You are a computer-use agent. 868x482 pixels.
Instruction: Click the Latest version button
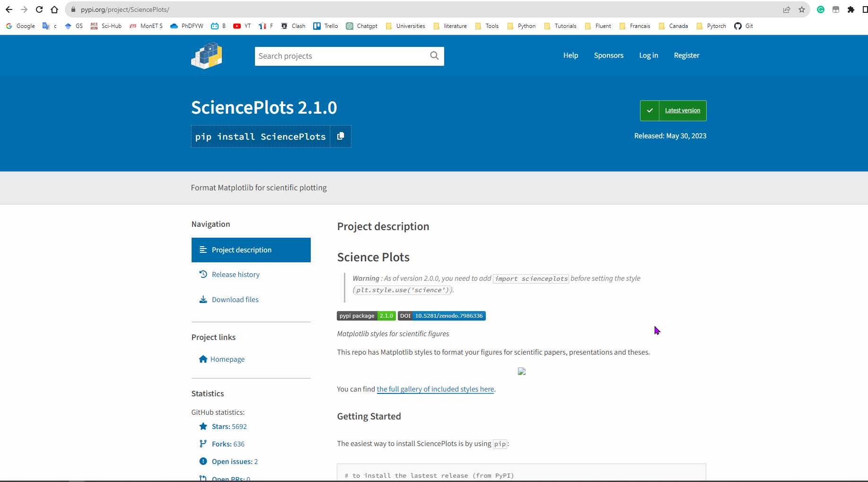673,110
